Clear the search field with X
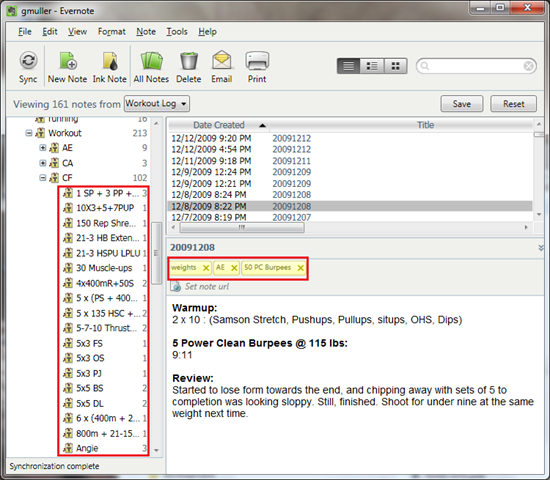Viewport: 550px width, 480px height. coord(529,66)
